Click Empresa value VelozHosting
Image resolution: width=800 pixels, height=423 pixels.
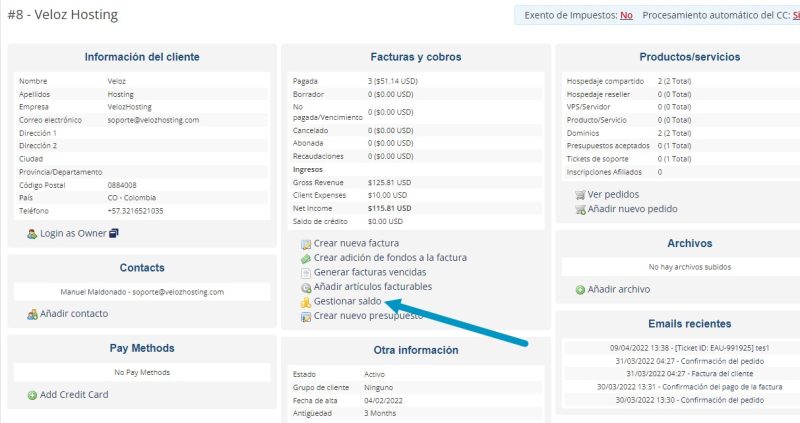(130, 107)
